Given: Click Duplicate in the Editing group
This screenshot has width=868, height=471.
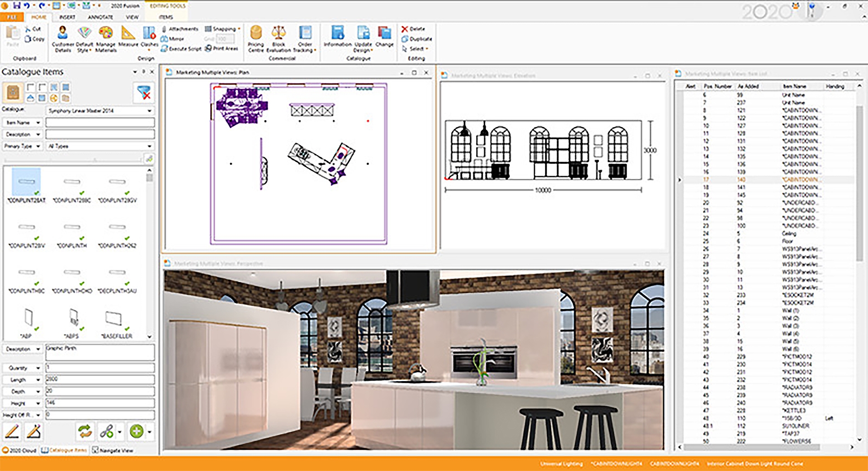Looking at the screenshot, I should 416,39.
